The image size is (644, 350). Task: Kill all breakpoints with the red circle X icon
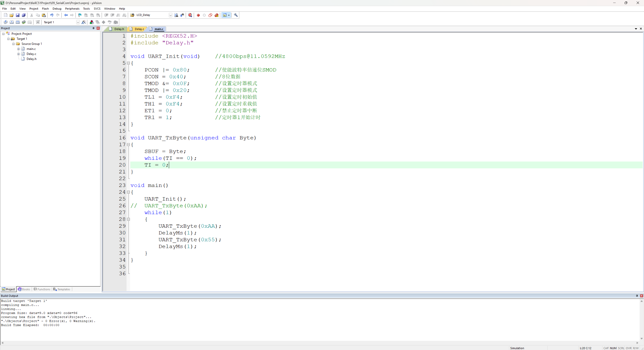pyautogui.click(x=217, y=15)
